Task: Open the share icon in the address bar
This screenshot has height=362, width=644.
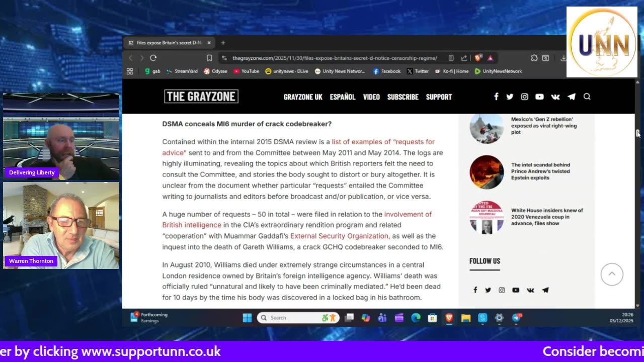Action: pyautogui.click(x=464, y=58)
